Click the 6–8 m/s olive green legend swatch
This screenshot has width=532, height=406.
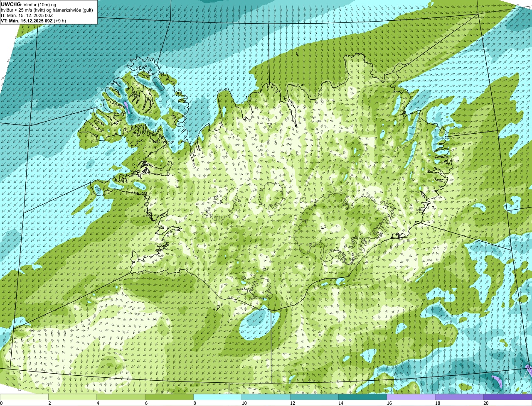coord(169,397)
